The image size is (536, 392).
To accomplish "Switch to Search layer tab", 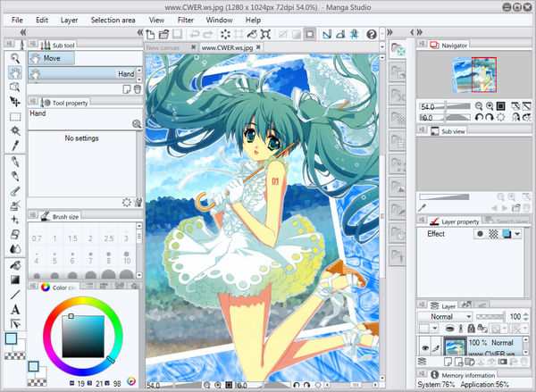I will tap(507, 221).
